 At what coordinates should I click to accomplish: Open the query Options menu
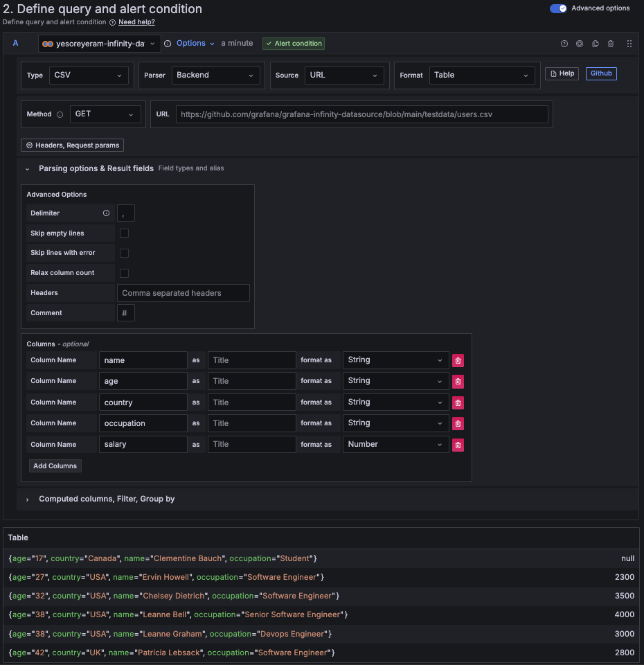(x=193, y=43)
